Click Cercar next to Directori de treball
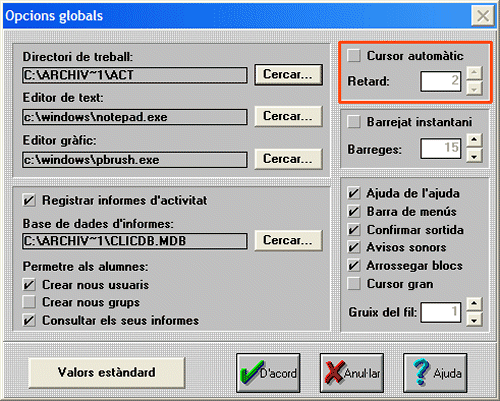 (288, 75)
